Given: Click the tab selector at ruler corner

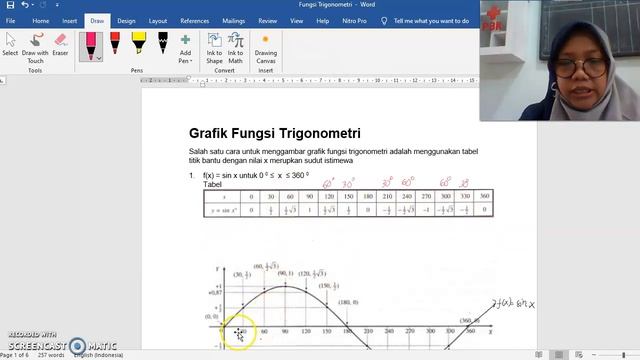Looking at the screenshot, I should tap(2, 81).
